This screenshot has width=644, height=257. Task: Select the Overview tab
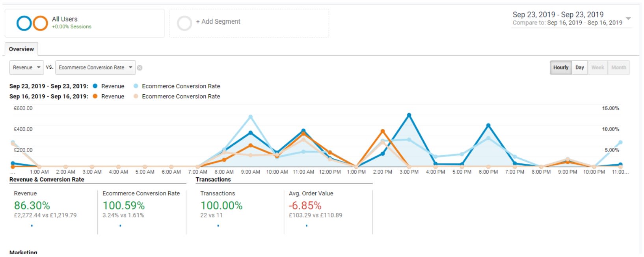point(21,49)
